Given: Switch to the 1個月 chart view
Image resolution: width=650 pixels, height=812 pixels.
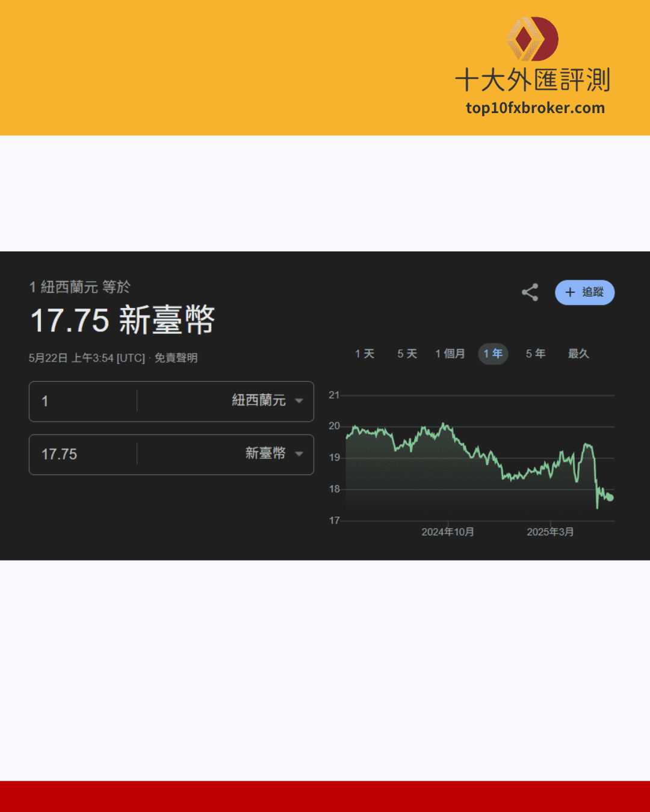Looking at the screenshot, I should (x=449, y=354).
